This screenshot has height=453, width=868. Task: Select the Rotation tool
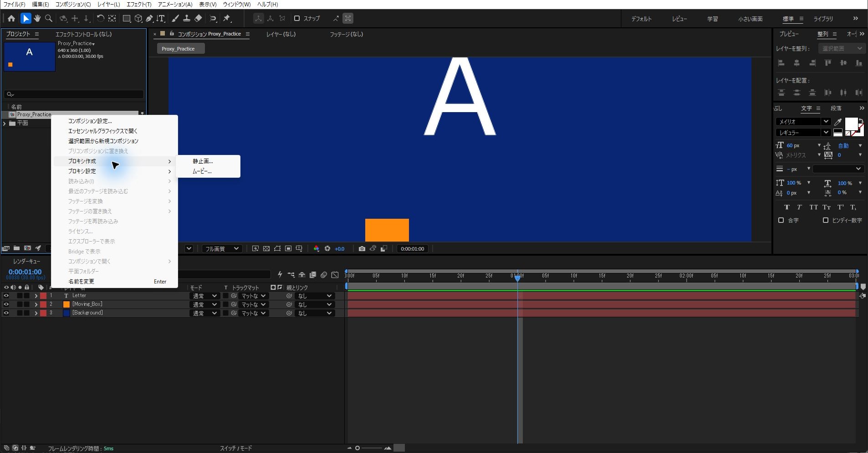[x=100, y=18]
